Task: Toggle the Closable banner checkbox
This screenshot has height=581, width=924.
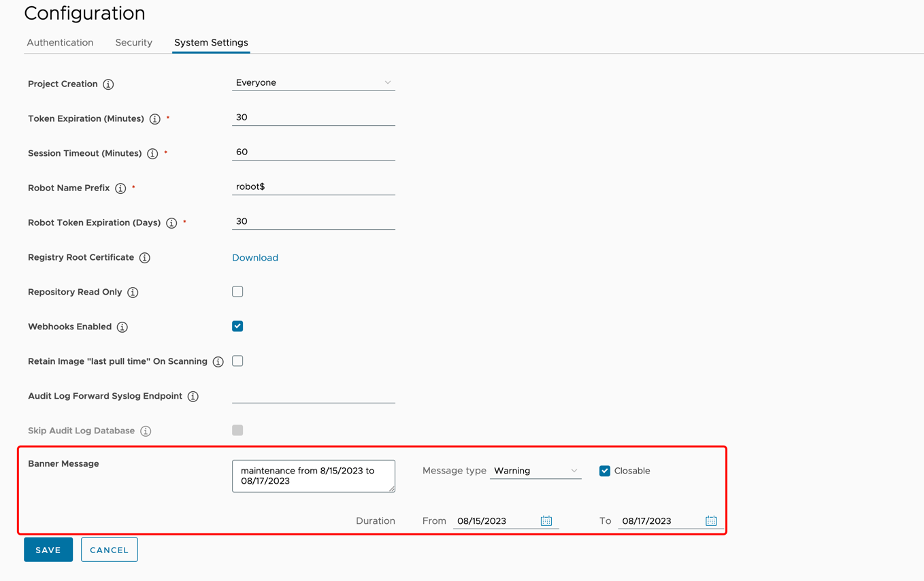Action: (605, 471)
